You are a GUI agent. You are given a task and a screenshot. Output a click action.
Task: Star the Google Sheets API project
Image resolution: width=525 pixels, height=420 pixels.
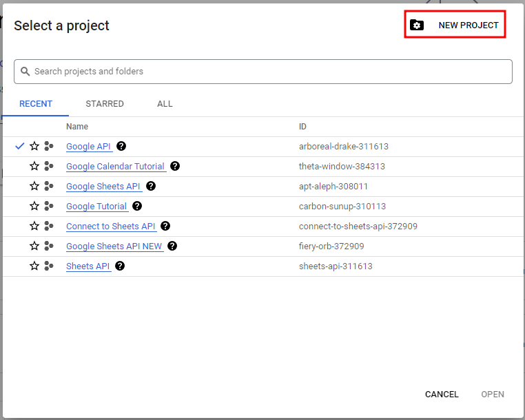click(x=34, y=186)
